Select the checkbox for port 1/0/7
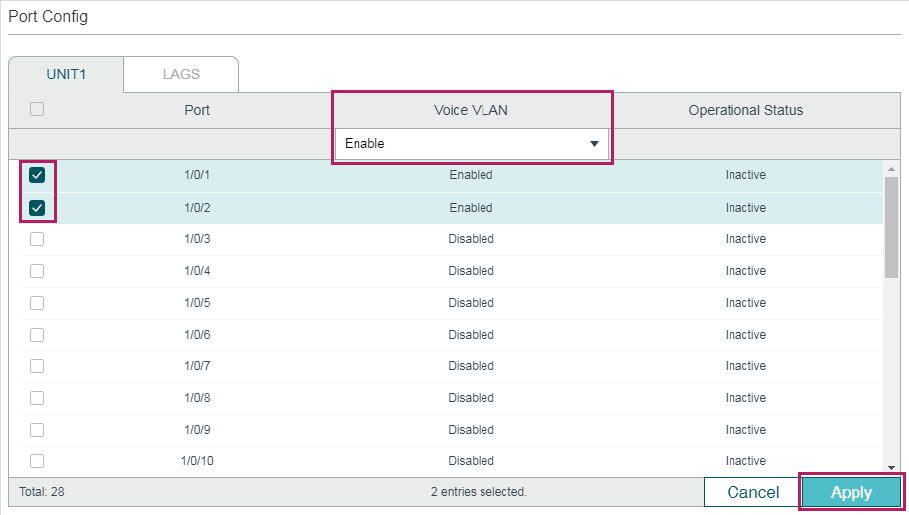The width and height of the screenshot is (909, 515). [x=37, y=366]
